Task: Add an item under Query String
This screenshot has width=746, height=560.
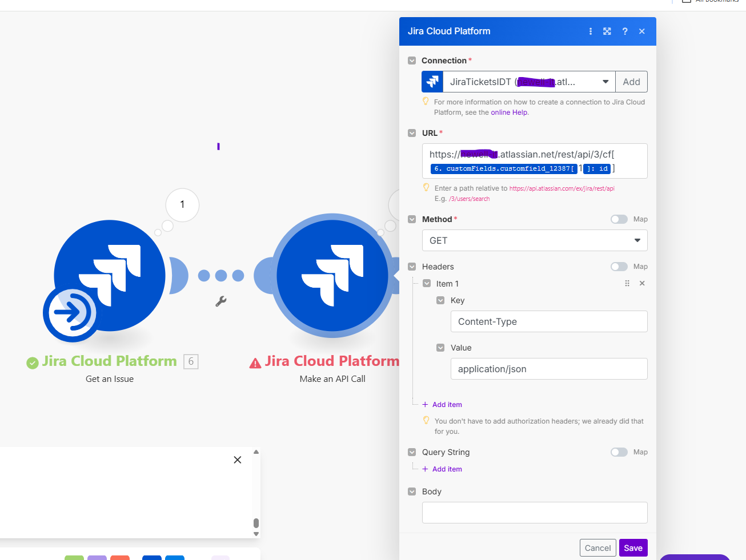Action: (442, 469)
